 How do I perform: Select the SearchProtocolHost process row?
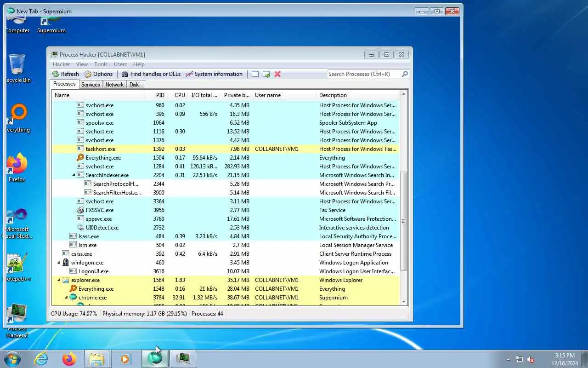point(226,184)
